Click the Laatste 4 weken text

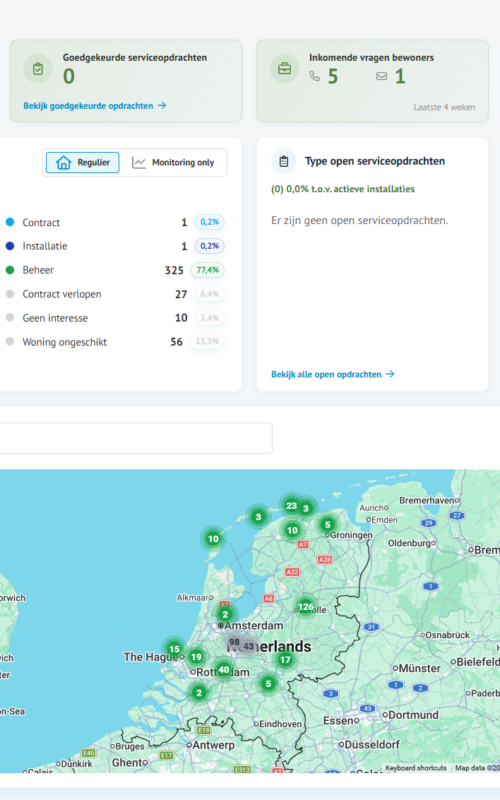[x=444, y=107]
